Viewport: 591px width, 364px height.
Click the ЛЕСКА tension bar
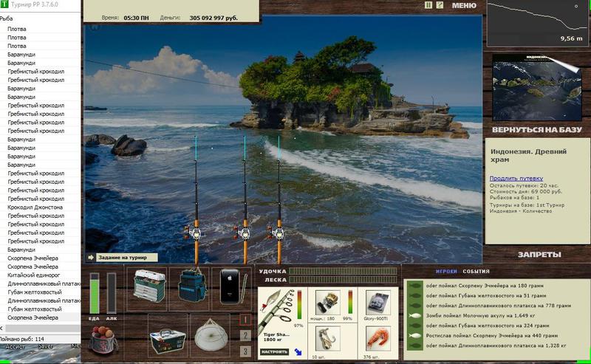click(343, 280)
